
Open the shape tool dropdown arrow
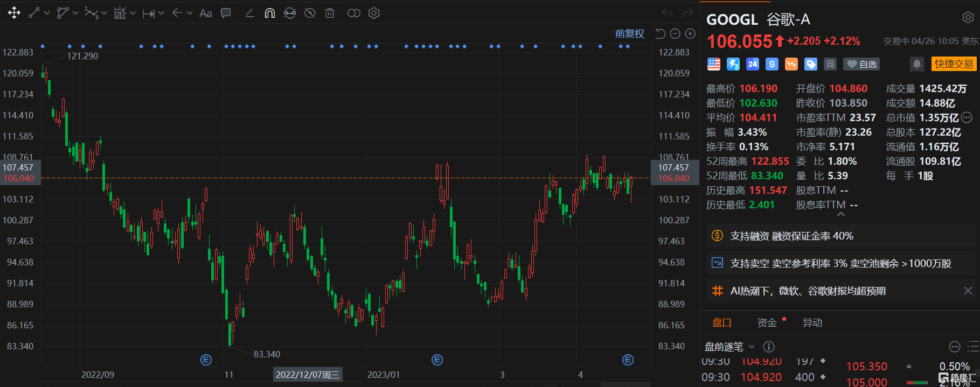(x=75, y=13)
